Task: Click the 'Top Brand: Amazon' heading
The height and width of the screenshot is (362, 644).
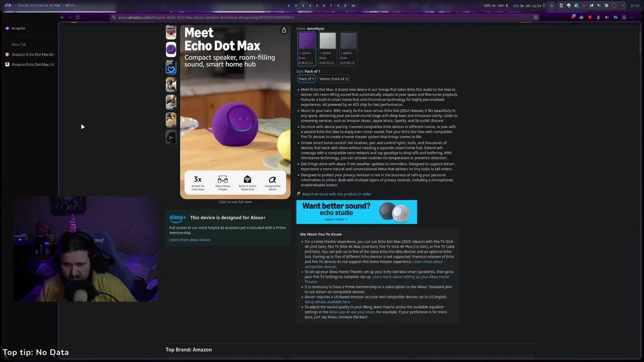Action: point(189,350)
